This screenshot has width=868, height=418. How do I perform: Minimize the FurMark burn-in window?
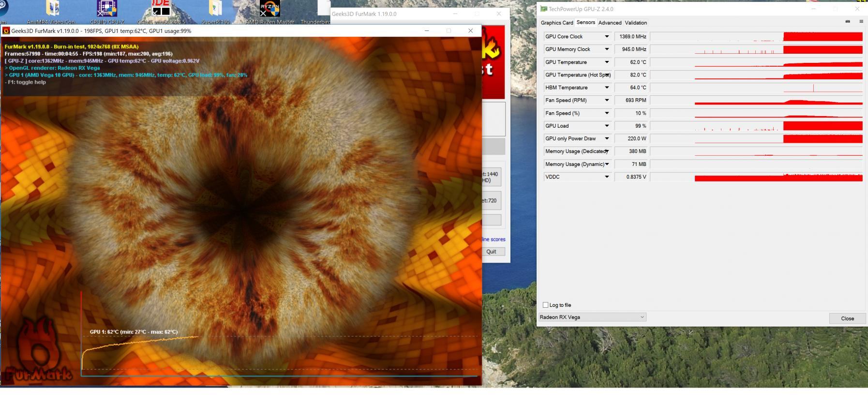(427, 30)
